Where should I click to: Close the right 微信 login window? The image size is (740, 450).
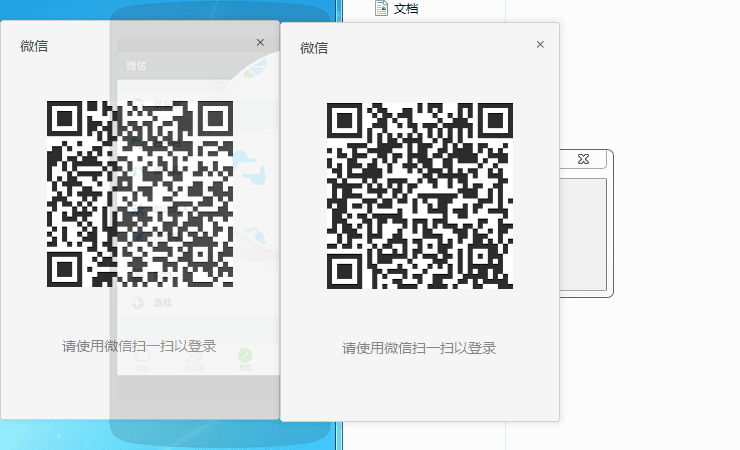click(x=540, y=44)
